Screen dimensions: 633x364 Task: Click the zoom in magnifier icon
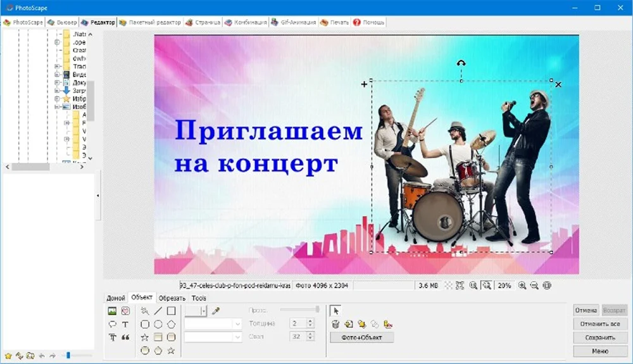coord(522,286)
